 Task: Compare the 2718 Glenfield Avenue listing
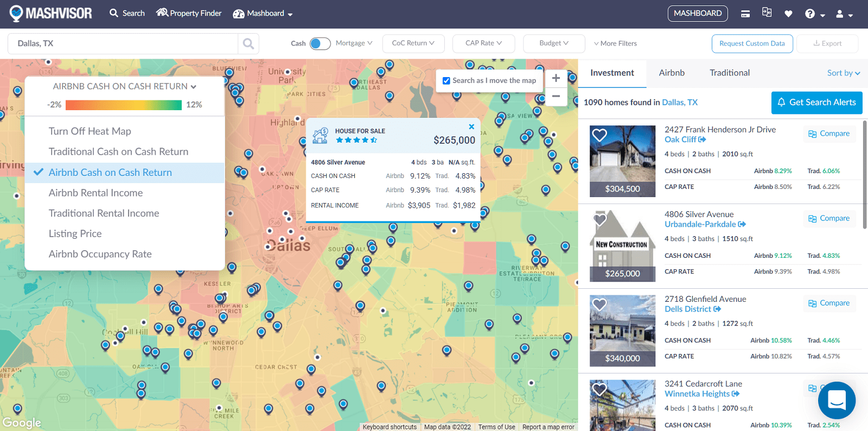coord(829,303)
